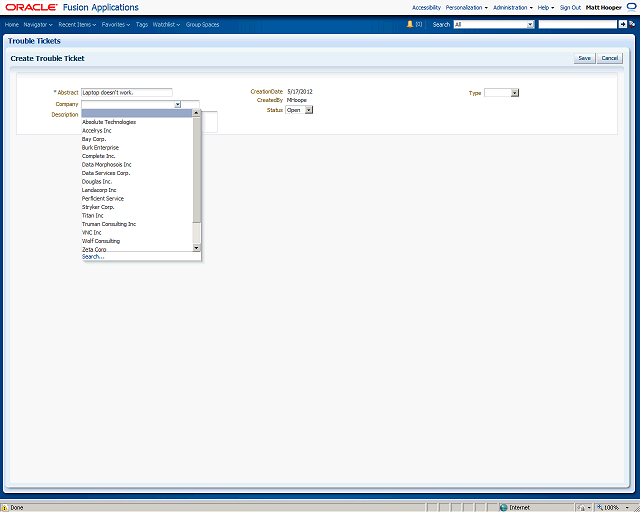Click the Sign Out link
Screen dimensions: 640x512
[570, 7]
